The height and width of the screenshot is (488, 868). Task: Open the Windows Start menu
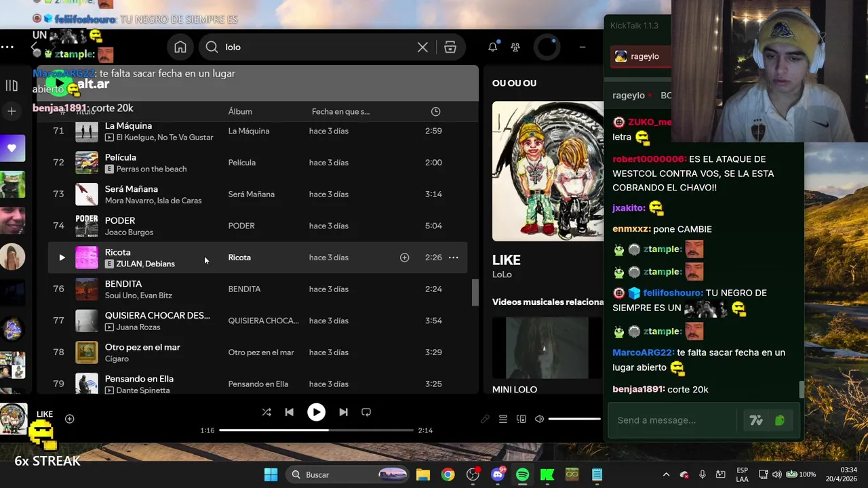(x=271, y=474)
